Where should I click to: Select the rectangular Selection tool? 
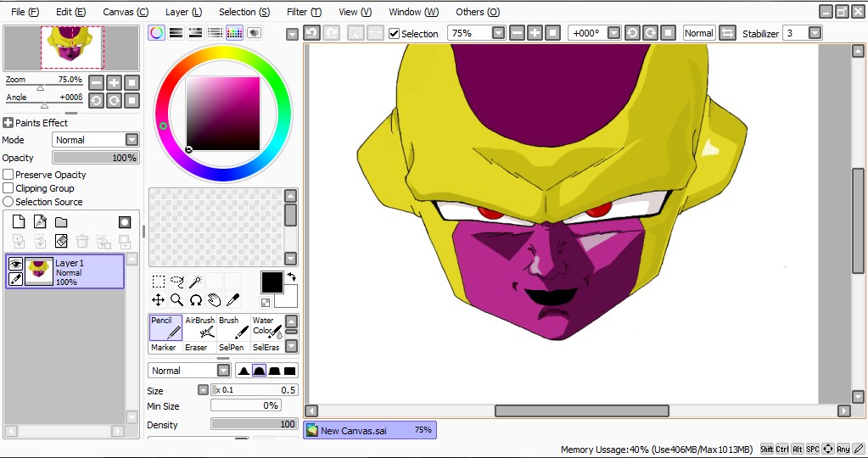click(x=159, y=282)
